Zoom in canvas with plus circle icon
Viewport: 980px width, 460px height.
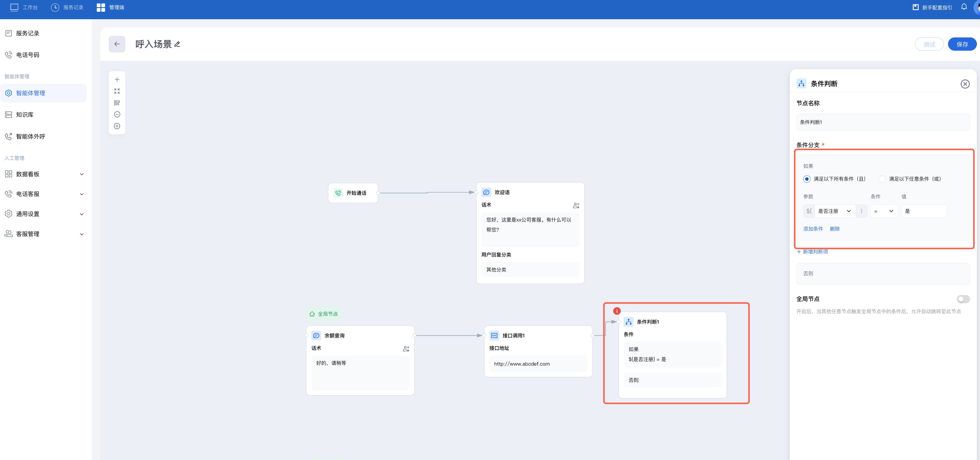point(117,126)
